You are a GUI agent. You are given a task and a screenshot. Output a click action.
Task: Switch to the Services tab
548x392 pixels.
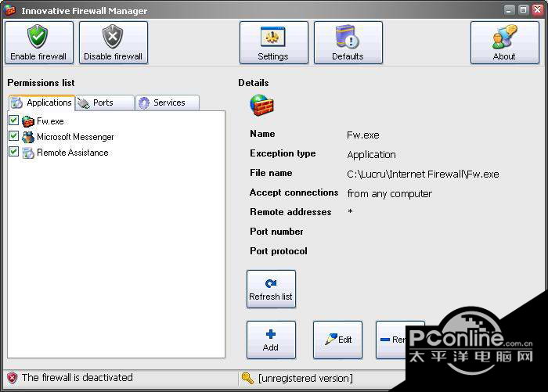click(x=168, y=103)
